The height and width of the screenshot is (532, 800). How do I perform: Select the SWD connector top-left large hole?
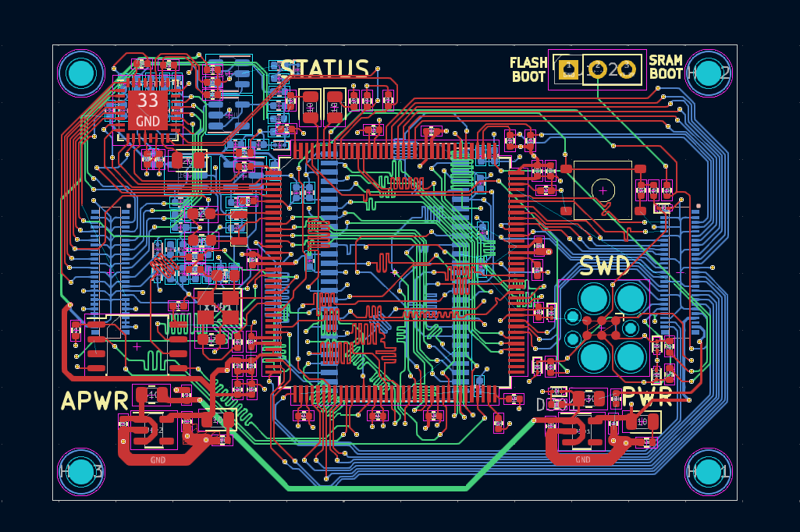coord(594,299)
